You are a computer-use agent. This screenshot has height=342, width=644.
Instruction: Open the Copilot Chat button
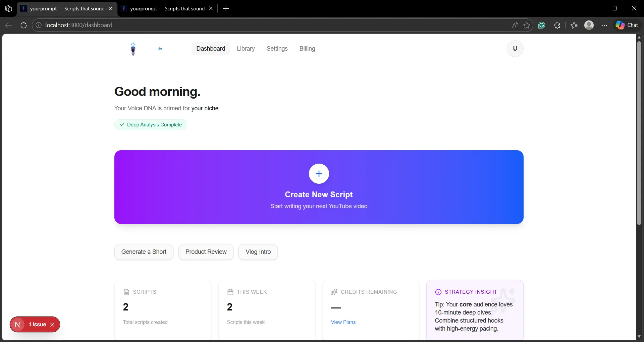tap(627, 25)
